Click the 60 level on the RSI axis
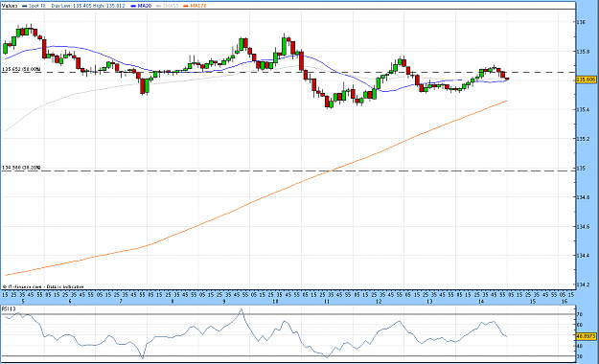The width and height of the screenshot is (599, 364). (580, 325)
